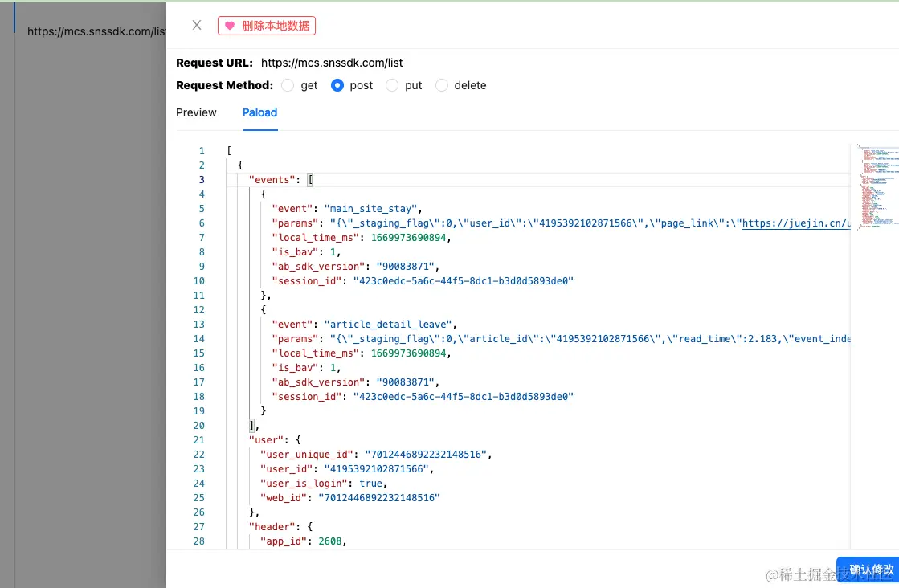Open the Paload tab
The height and width of the screenshot is (588, 899).
tap(259, 112)
